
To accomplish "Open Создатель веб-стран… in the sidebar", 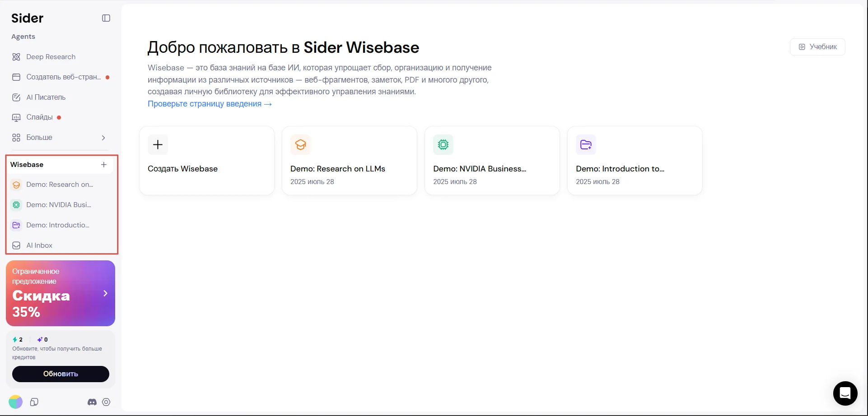I will [x=60, y=77].
